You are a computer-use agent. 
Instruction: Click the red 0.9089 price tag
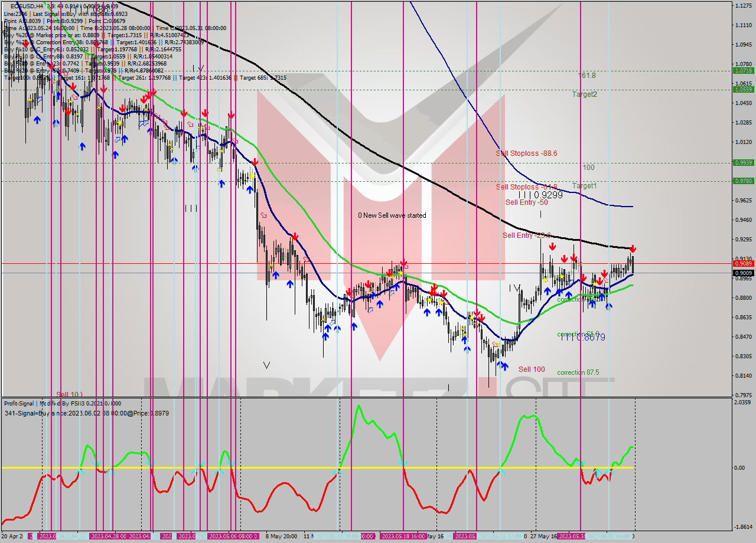743,263
